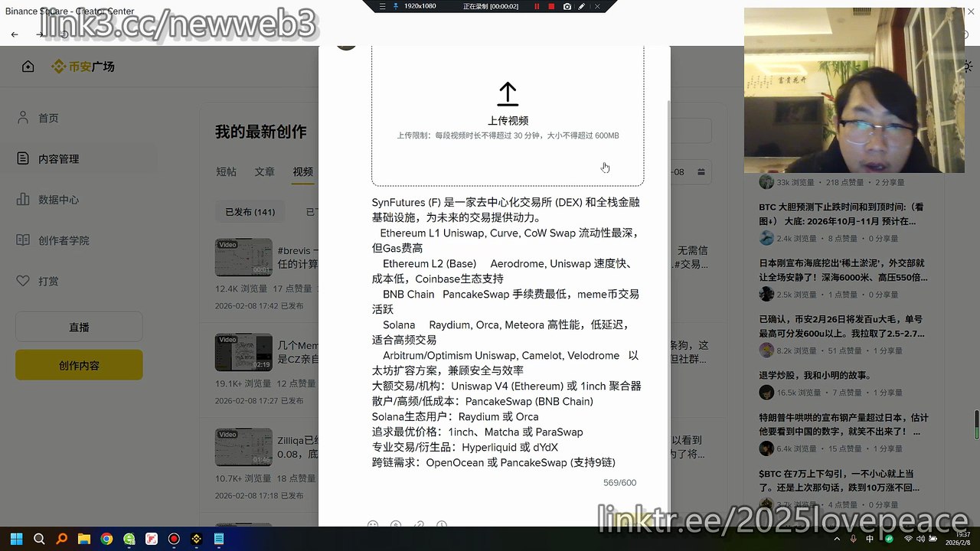The width and height of the screenshot is (980, 551).
Task: Pause the screen recording
Action: point(537,6)
